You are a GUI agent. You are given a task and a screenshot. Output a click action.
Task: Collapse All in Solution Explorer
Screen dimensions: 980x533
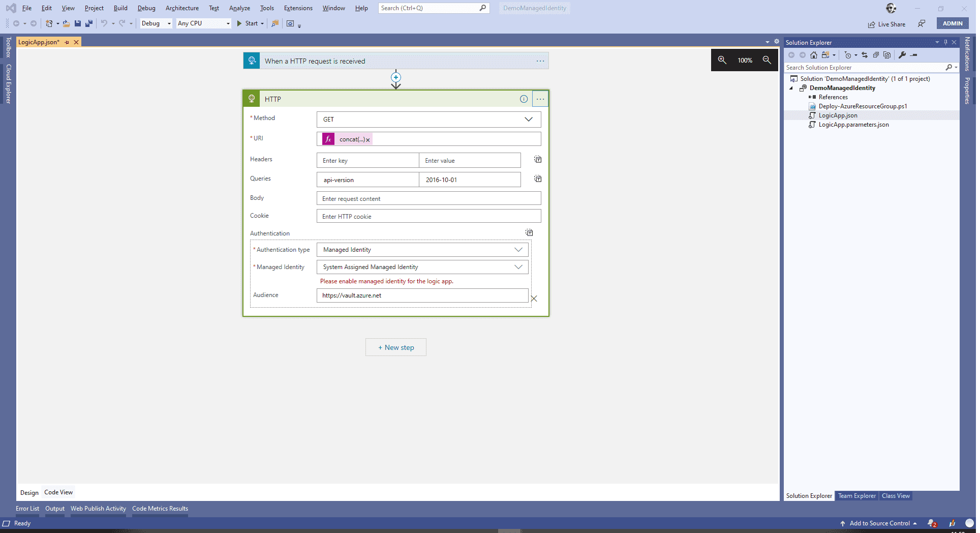point(876,55)
